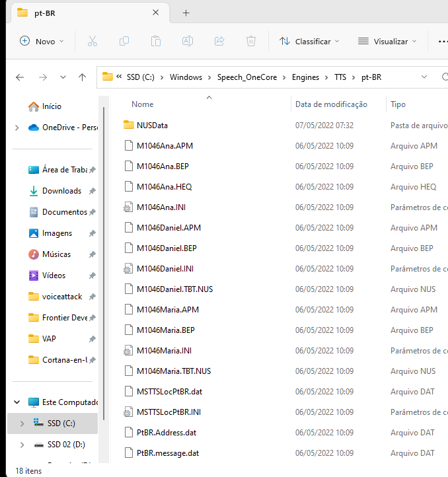Expand the SSD (C:) drive node
This screenshot has height=477, width=448.
pyautogui.click(x=22, y=423)
